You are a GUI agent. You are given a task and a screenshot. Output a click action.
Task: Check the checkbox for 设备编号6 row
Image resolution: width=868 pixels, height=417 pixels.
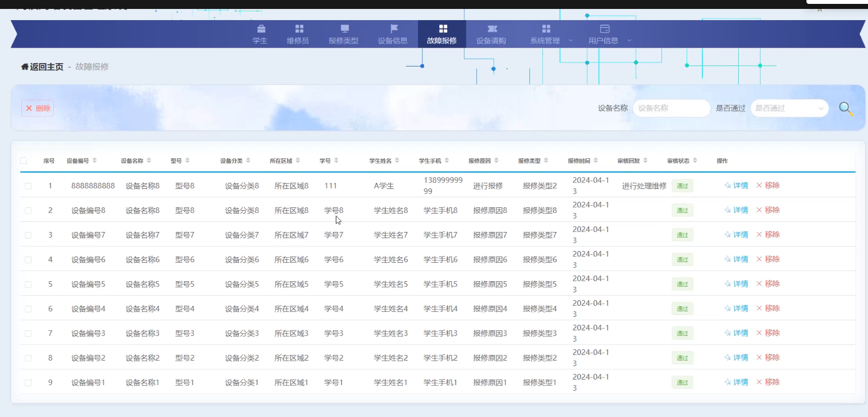pyautogui.click(x=28, y=260)
